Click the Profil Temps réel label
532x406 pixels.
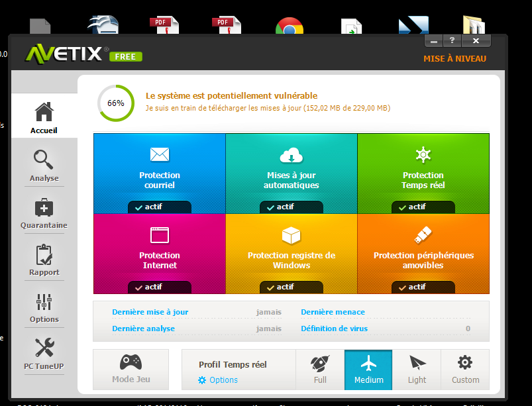233,365
